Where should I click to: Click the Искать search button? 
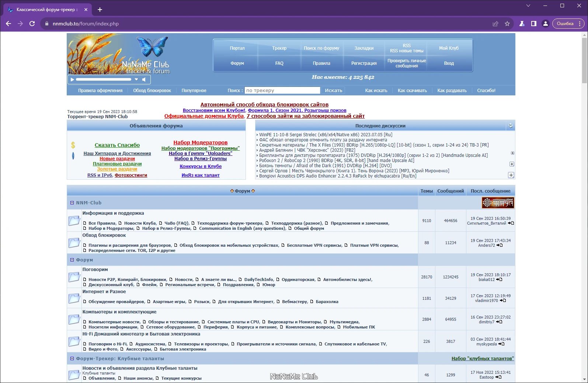pyautogui.click(x=334, y=90)
